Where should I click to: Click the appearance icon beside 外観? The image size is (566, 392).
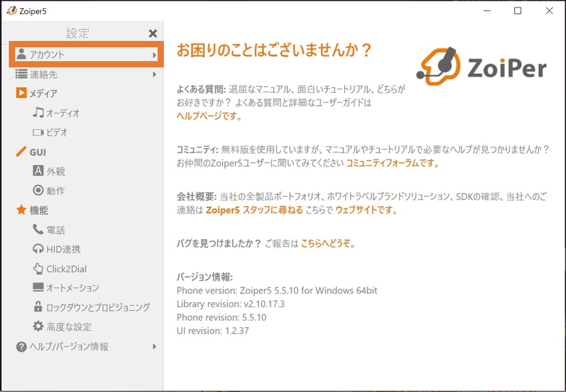[x=38, y=171]
